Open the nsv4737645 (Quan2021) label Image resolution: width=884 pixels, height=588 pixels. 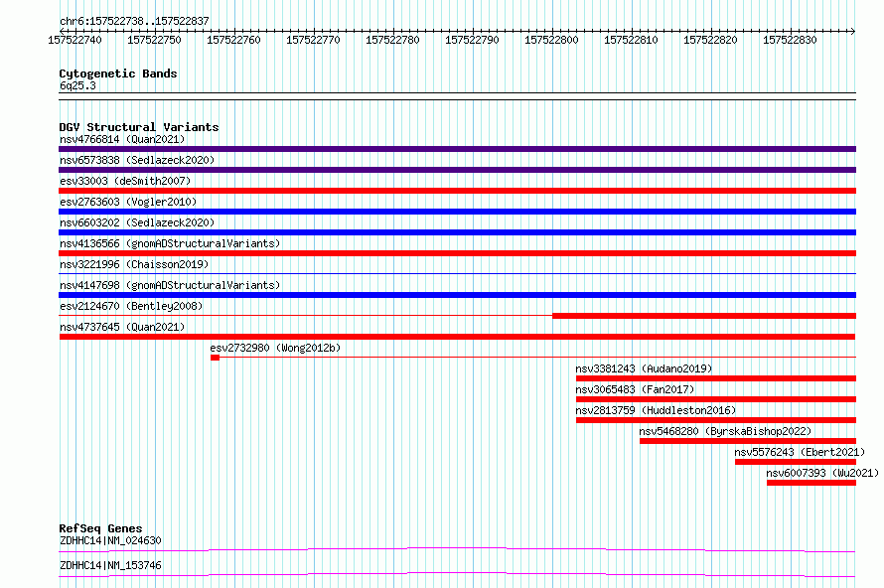coord(122,327)
